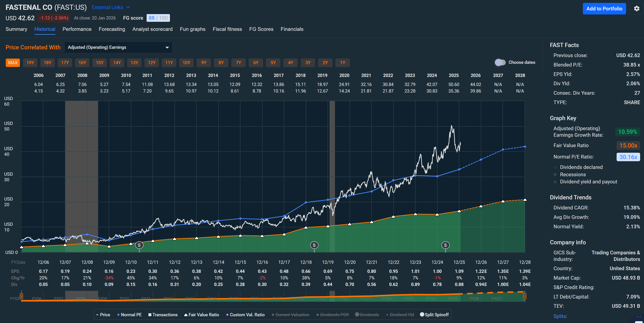
Task: Expand External Links chevron
Action: [x=128, y=7]
